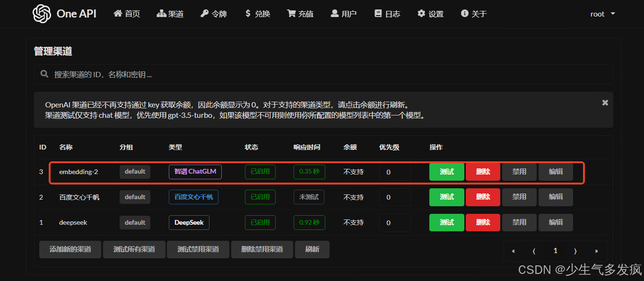Disable the 百度文心千帆 channel

coord(519,197)
